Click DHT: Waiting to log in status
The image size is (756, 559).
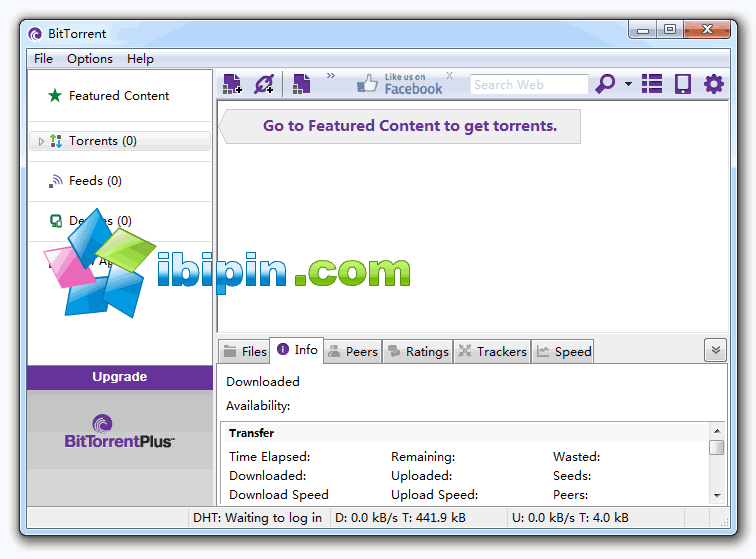[257, 518]
